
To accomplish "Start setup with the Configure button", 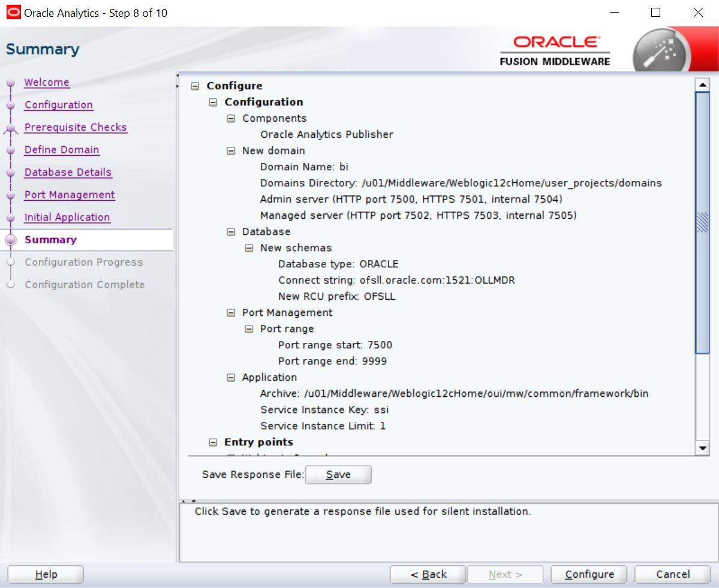I will pyautogui.click(x=589, y=575).
